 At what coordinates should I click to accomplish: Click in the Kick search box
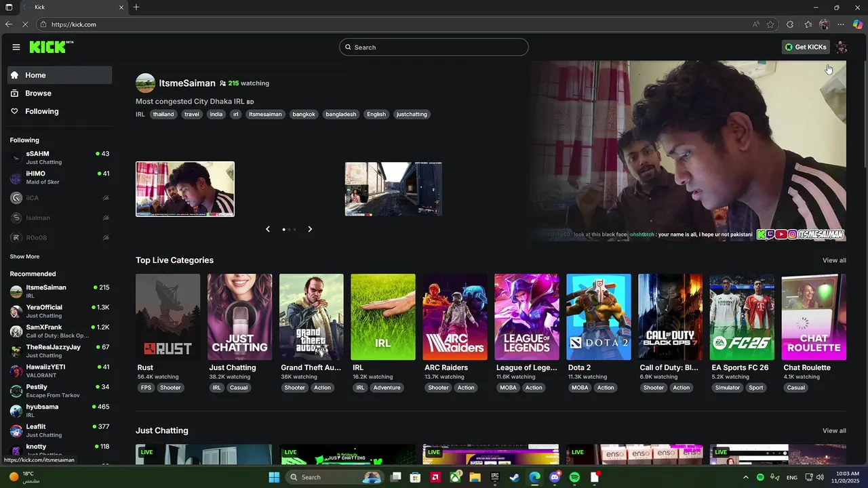(x=434, y=47)
